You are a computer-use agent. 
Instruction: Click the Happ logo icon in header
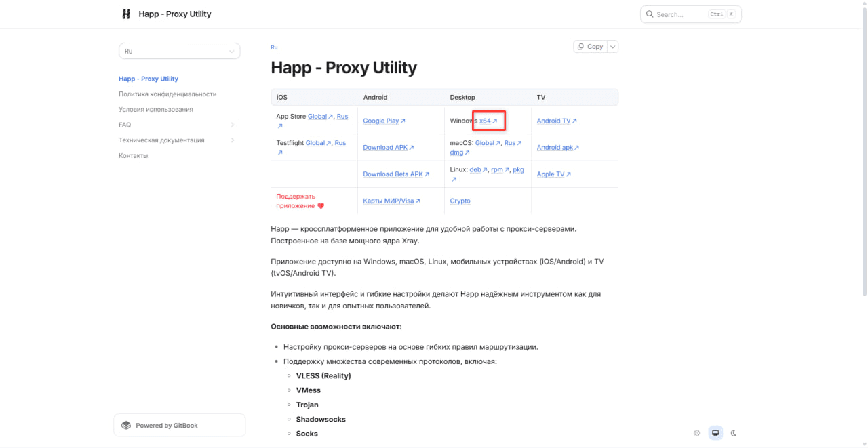[126, 14]
